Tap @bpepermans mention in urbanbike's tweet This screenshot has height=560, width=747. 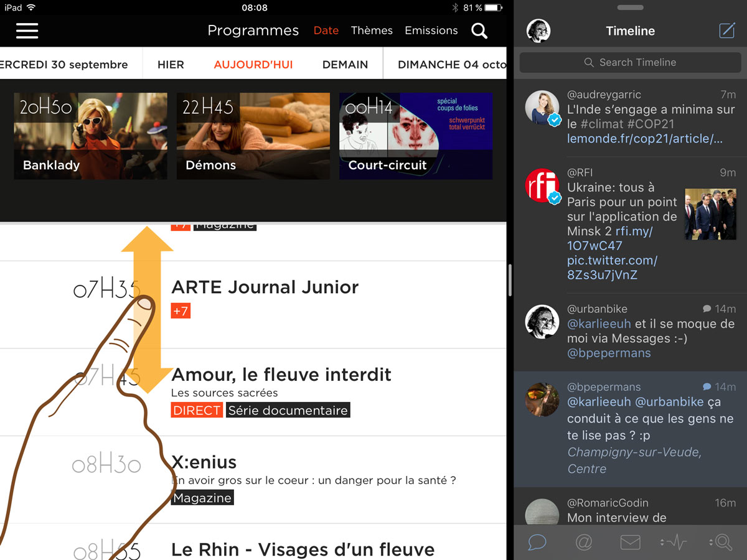coord(609,353)
